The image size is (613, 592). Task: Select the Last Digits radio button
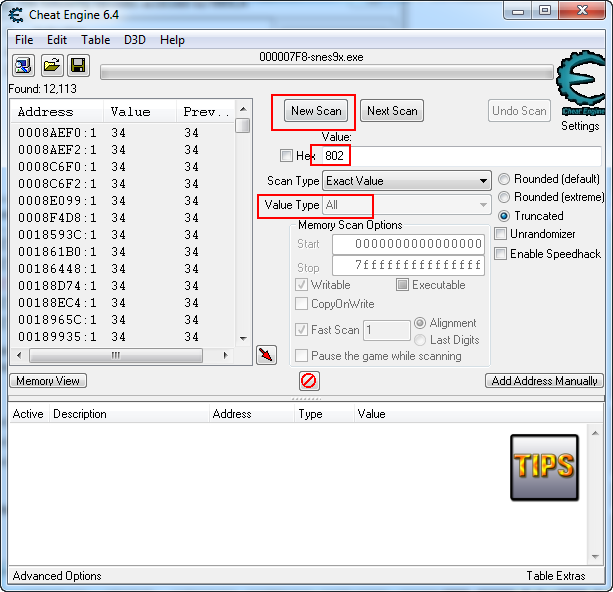pos(420,340)
